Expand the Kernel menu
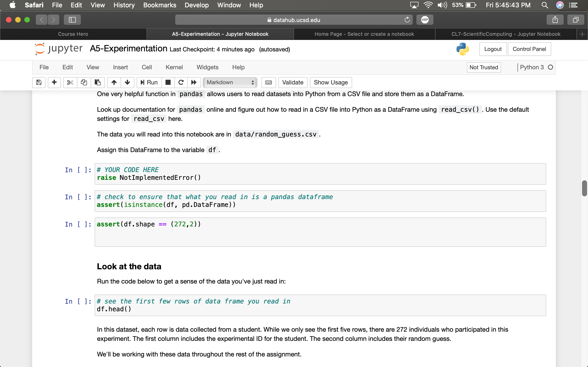Image resolution: width=588 pixels, height=367 pixels. (x=174, y=67)
